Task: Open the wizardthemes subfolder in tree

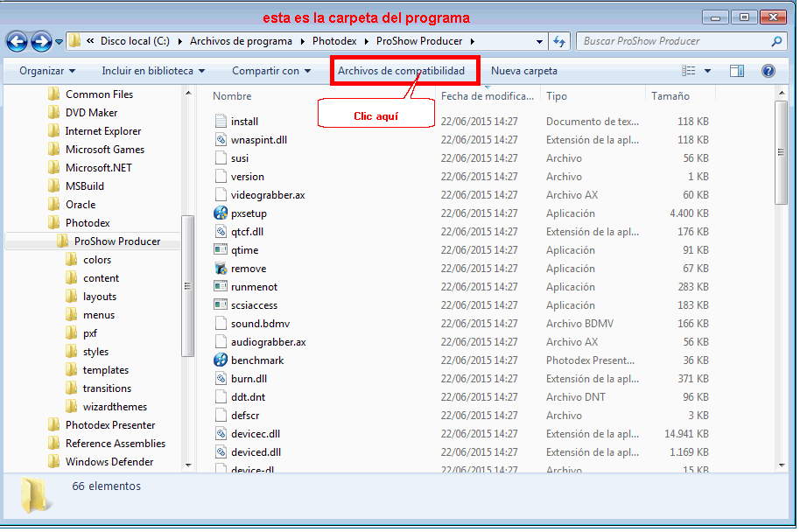Action: pos(106,407)
